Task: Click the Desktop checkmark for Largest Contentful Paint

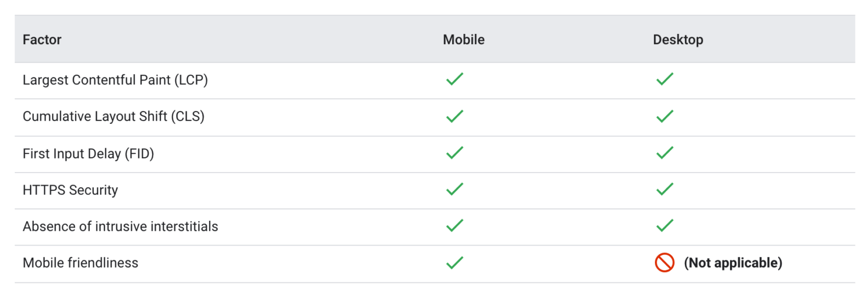Action: tap(665, 80)
